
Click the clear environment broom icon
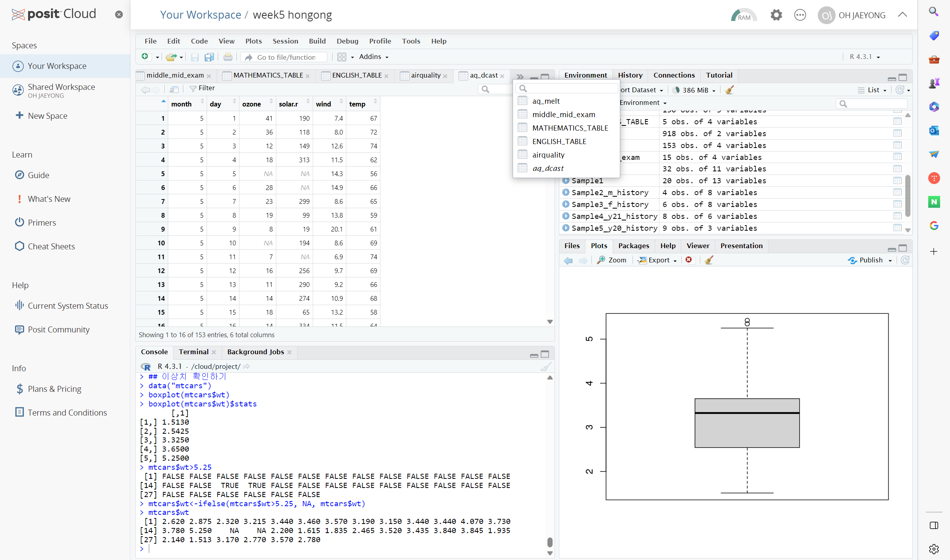coord(729,90)
